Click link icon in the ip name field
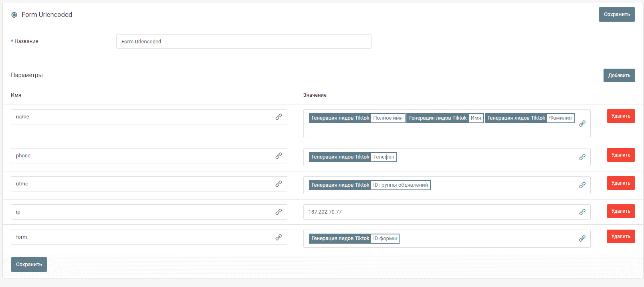This screenshot has width=644, height=287. click(x=279, y=212)
